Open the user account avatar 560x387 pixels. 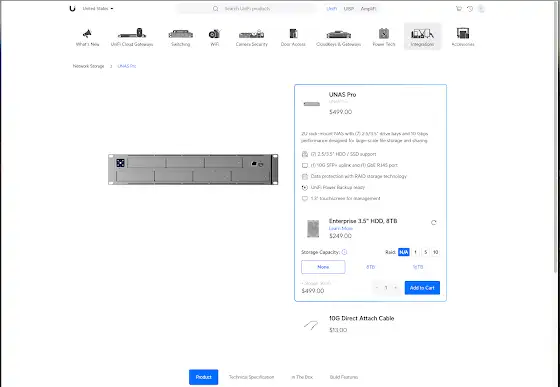click(481, 9)
